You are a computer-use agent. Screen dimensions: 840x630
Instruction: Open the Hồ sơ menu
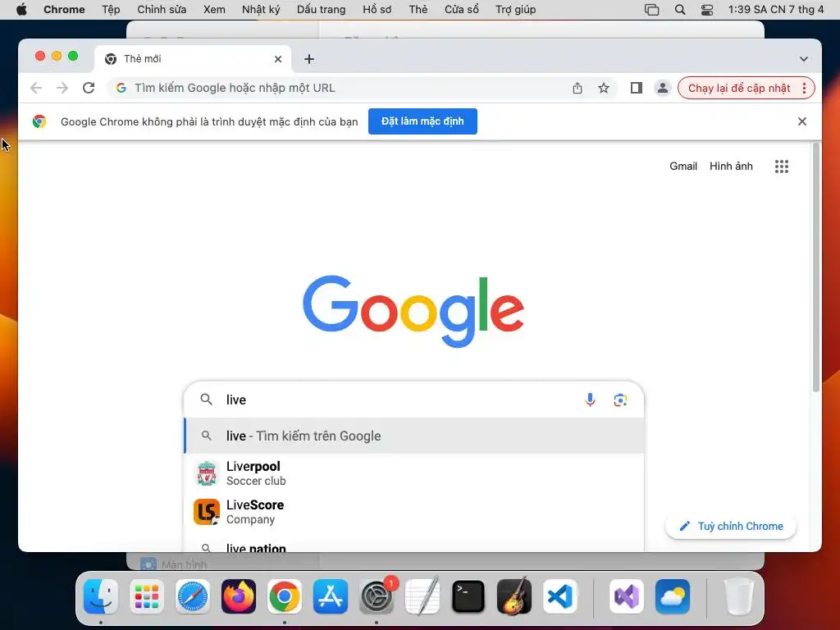tap(377, 10)
